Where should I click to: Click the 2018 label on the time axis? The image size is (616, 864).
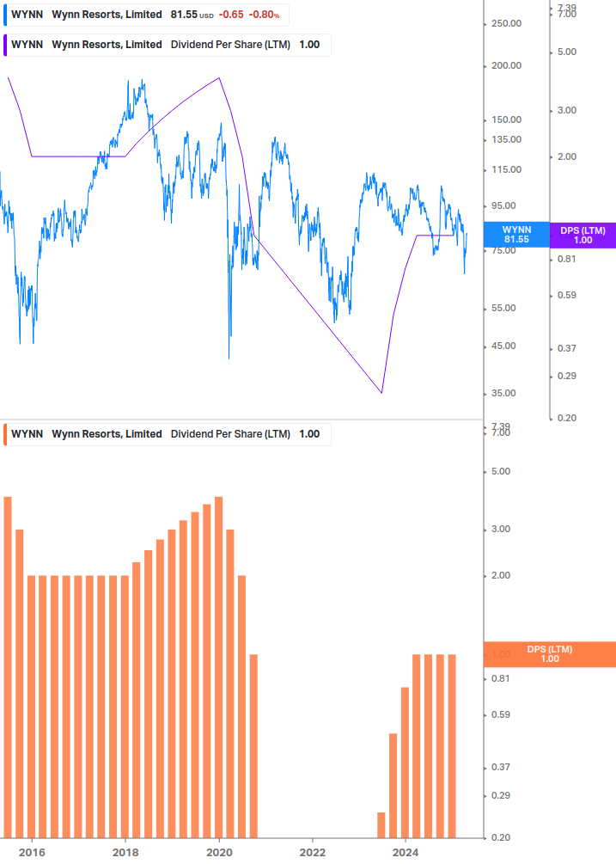[x=125, y=853]
